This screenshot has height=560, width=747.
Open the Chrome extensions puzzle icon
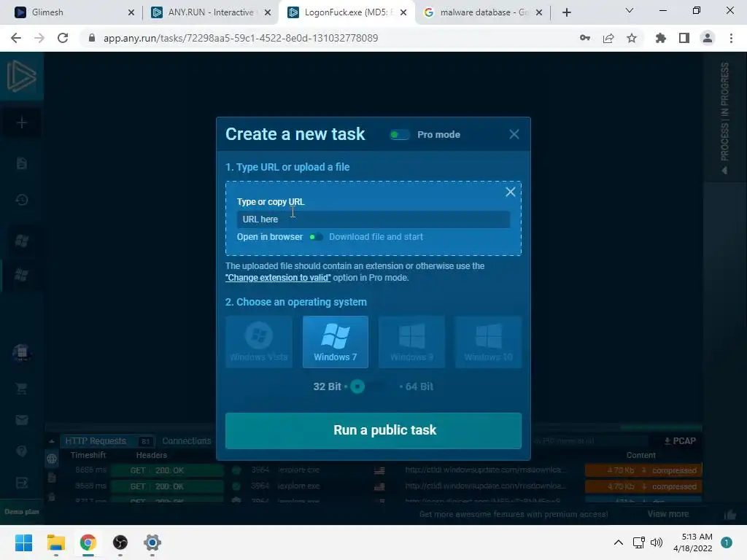(661, 38)
